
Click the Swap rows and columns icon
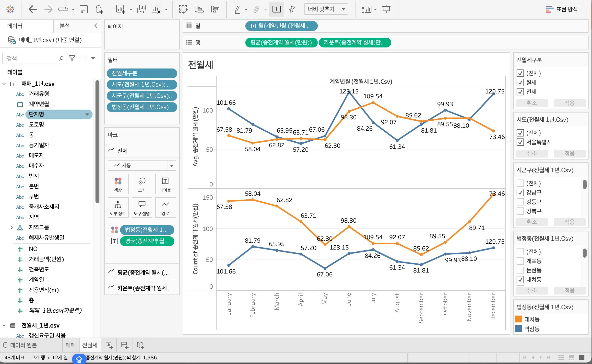(183, 10)
